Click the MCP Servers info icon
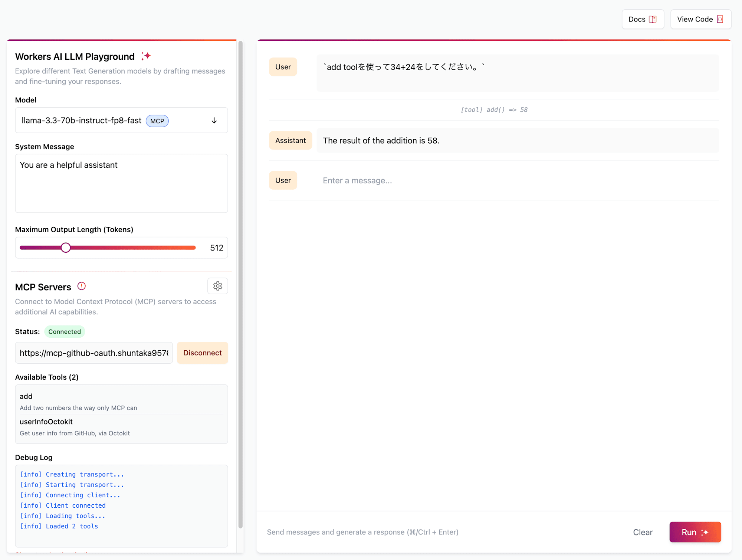Image resolution: width=742 pixels, height=560 pixels. 82,286
